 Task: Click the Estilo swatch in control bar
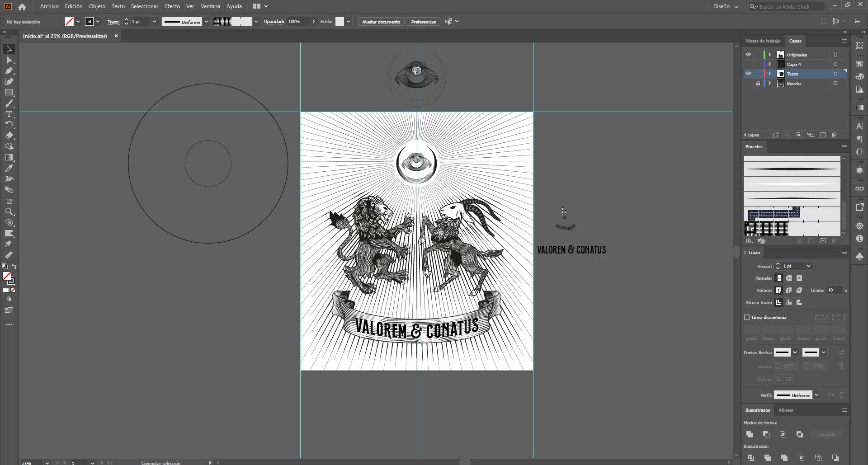pyautogui.click(x=340, y=22)
